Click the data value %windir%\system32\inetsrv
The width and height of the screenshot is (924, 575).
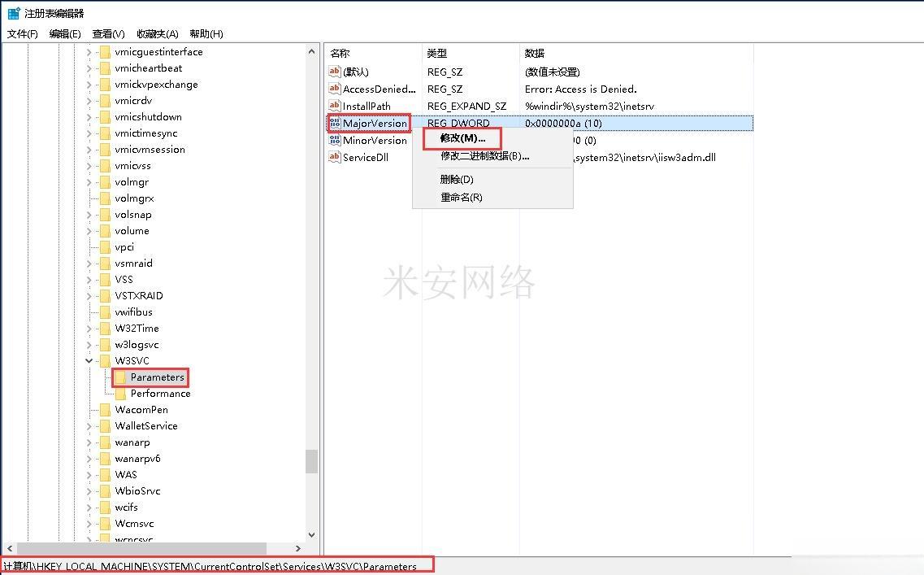[589, 107]
